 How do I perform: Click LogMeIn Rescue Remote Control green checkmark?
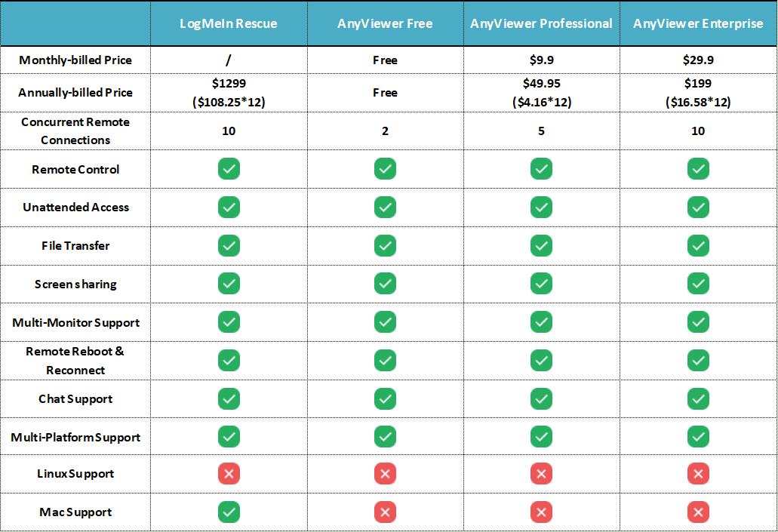pos(229,169)
